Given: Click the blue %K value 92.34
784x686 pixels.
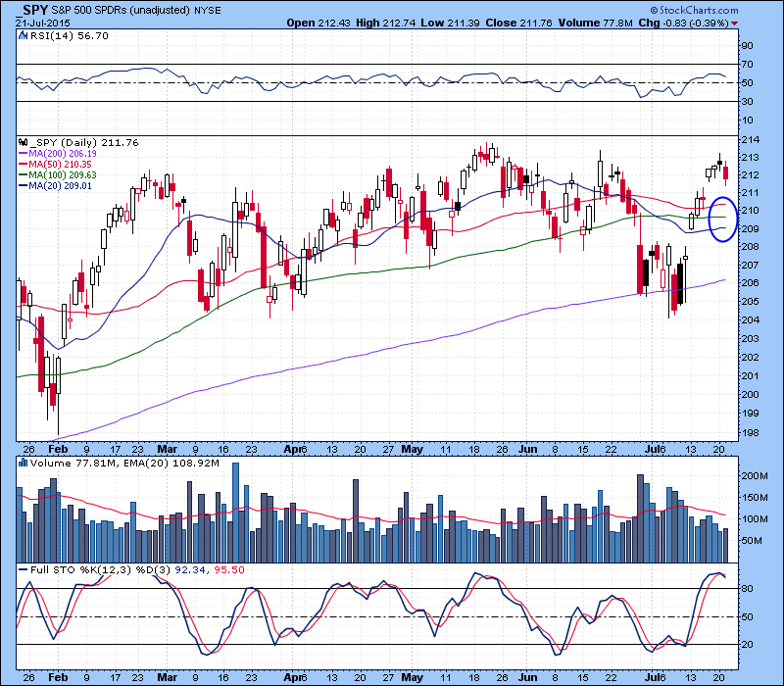Looking at the screenshot, I should tap(189, 569).
